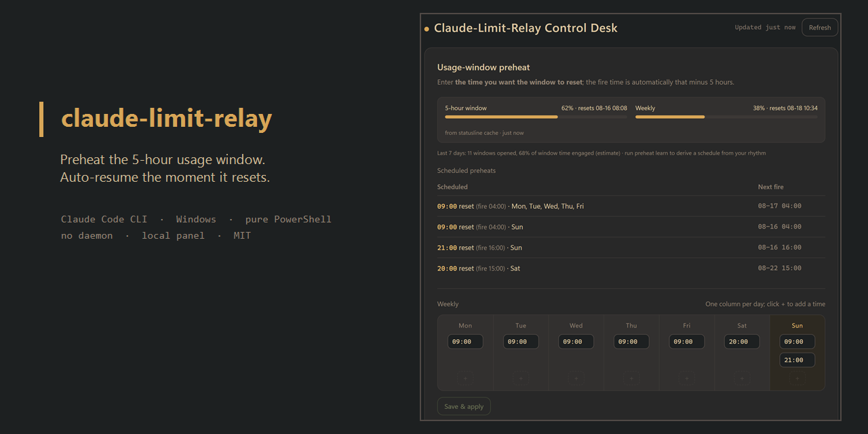Click the highlighted Sun day header
The image size is (868, 434).
coord(797,325)
